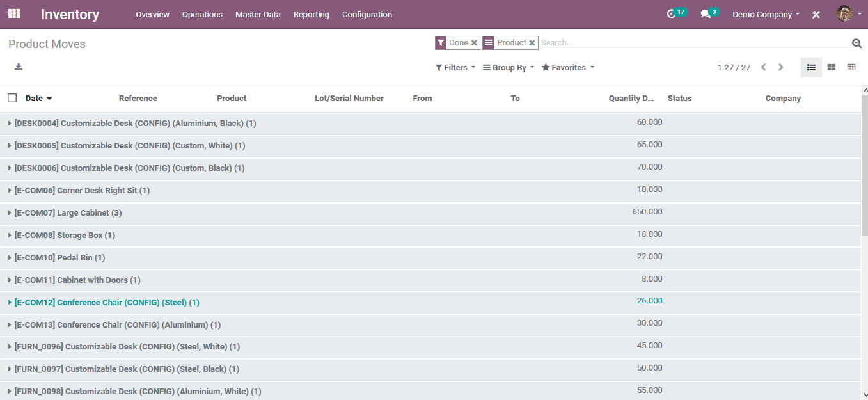Open the Master Data menu
868x400 pixels.
[x=258, y=14]
